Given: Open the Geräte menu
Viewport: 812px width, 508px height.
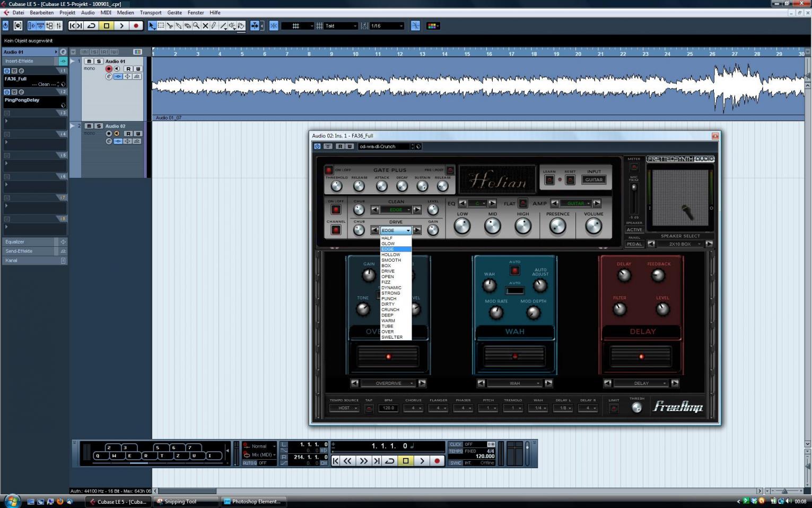Looking at the screenshot, I should pos(174,12).
